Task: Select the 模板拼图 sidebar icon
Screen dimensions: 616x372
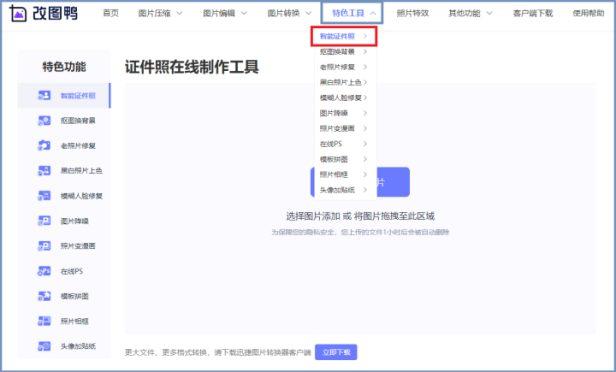Action: (x=44, y=296)
